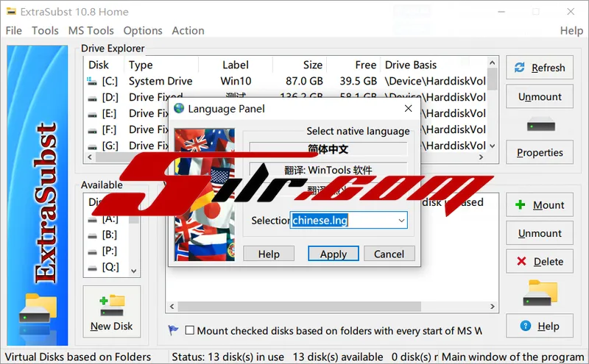Click the F: drive icon
This screenshot has width=589, height=364.
coord(93,131)
